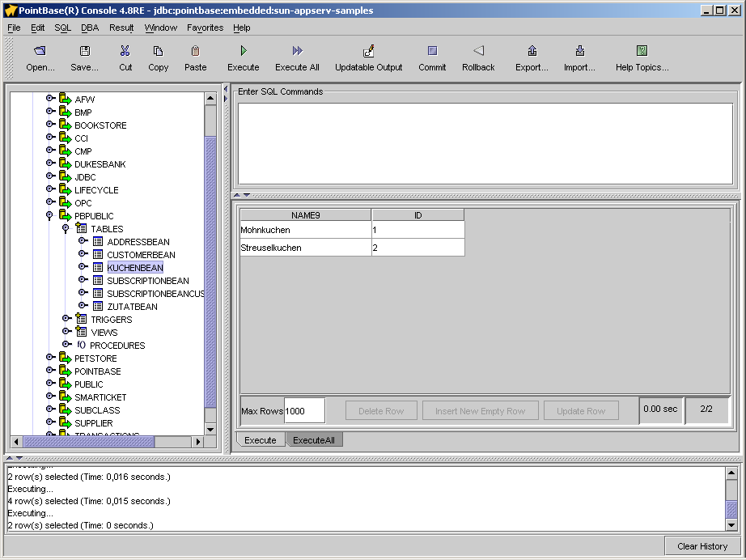Run SQL with the Execute icon
The width and height of the screenshot is (746, 560).
[244, 50]
